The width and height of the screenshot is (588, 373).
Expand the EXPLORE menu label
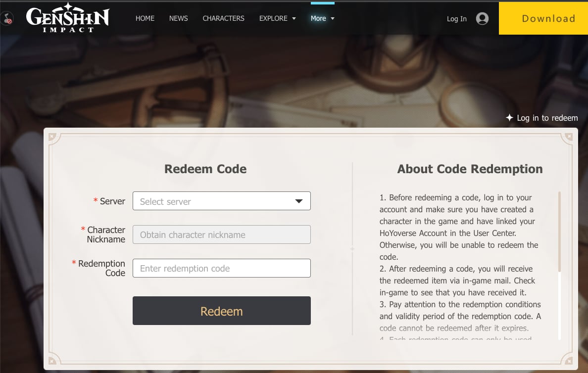tap(273, 18)
